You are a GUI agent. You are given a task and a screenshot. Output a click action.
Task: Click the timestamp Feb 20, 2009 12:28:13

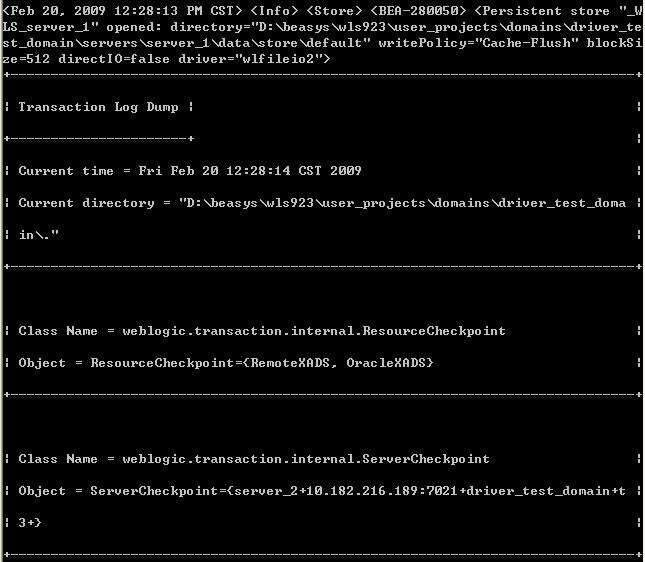[x=94, y=11]
